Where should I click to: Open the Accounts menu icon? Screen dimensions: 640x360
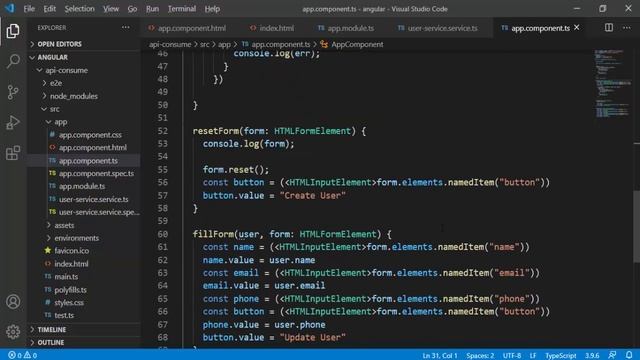point(13,302)
